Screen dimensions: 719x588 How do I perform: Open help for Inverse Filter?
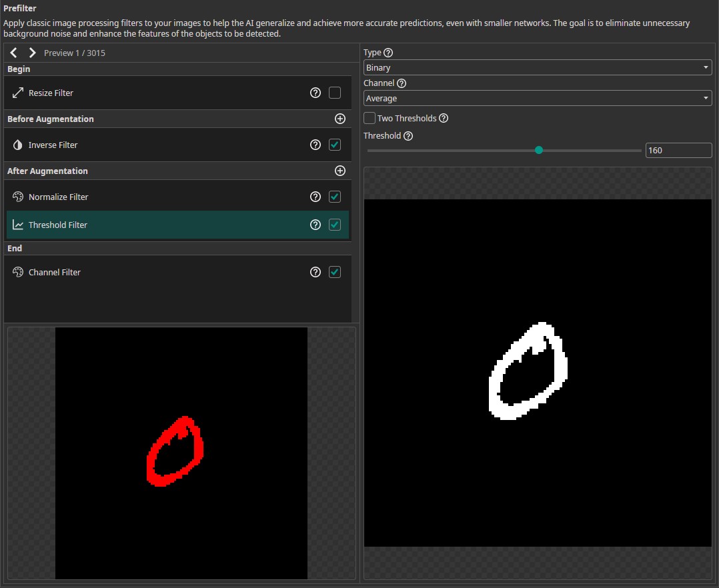pyautogui.click(x=315, y=145)
